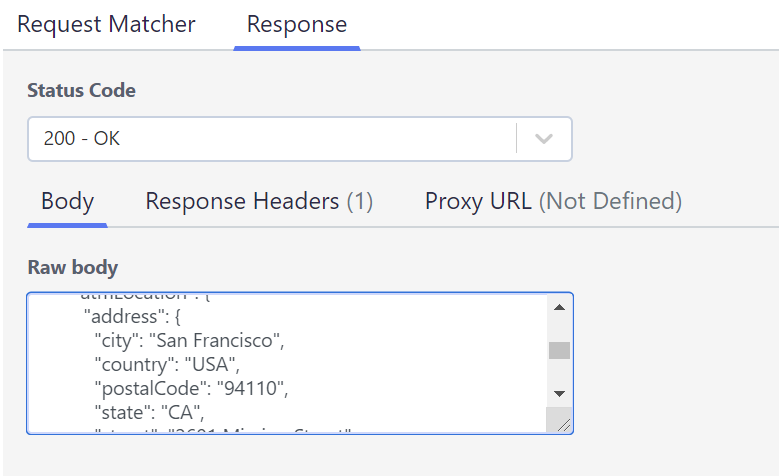Select the Response tab
The image size is (779, 476).
[x=297, y=24]
